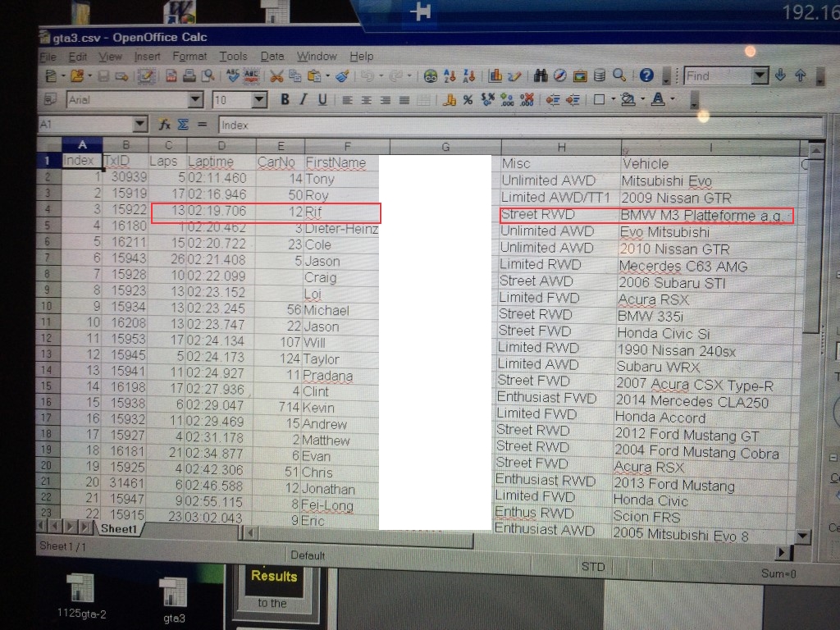The width and height of the screenshot is (840, 630).
Task: Click the Cut scissors icon
Action: [x=276, y=76]
